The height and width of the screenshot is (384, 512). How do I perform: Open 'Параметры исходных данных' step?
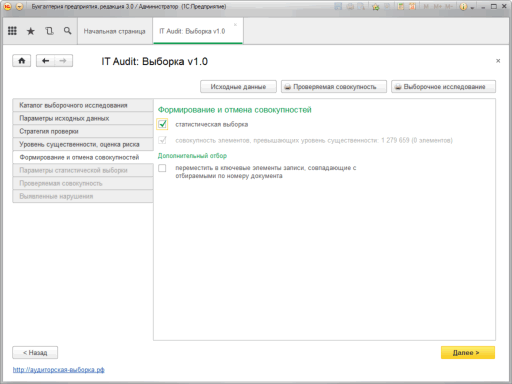coord(83,118)
